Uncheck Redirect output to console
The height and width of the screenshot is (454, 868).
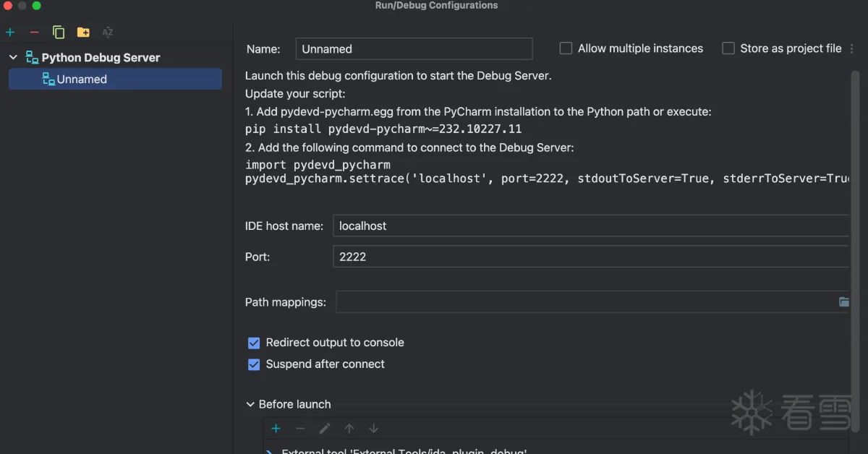254,343
